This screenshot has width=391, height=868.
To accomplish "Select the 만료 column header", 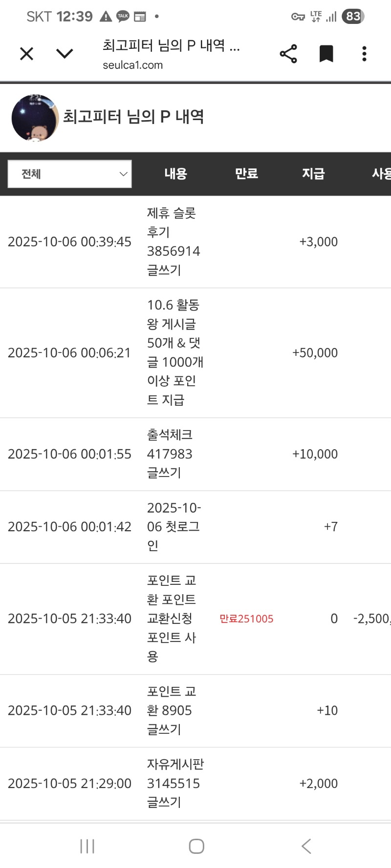I will (246, 174).
